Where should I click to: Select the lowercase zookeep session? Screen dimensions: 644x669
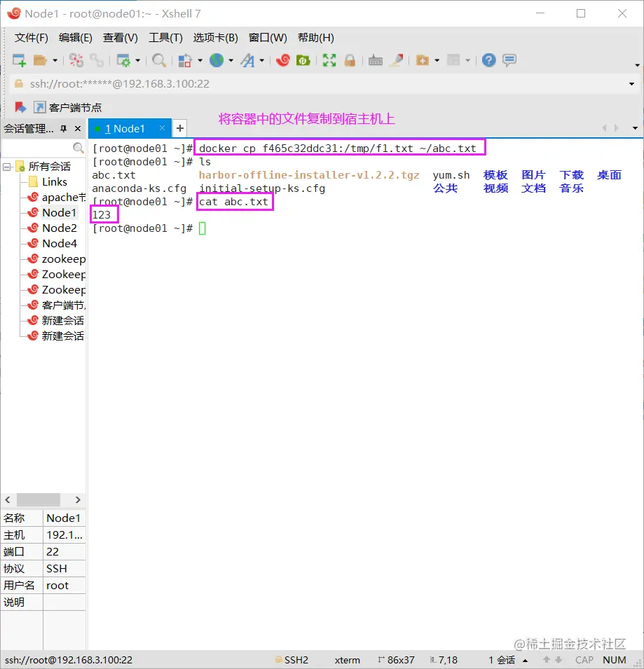(56, 259)
